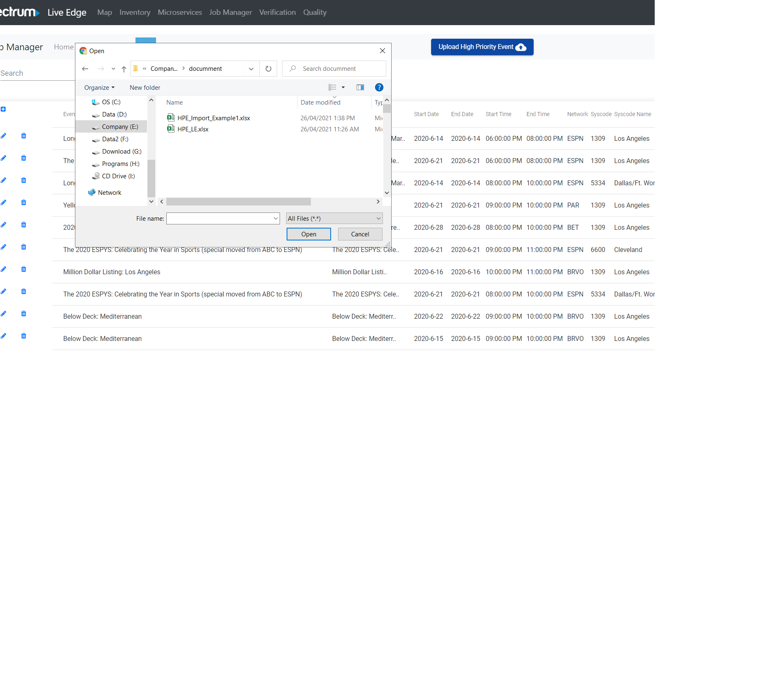Select CD Drive (I:)

pos(118,176)
